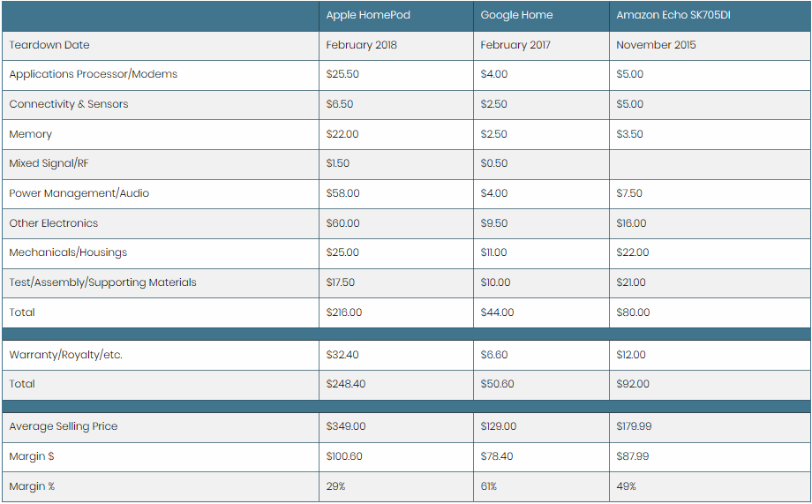This screenshot has height=504, width=812.
Task: Select the Teardown Date row label
Action: pos(49,45)
